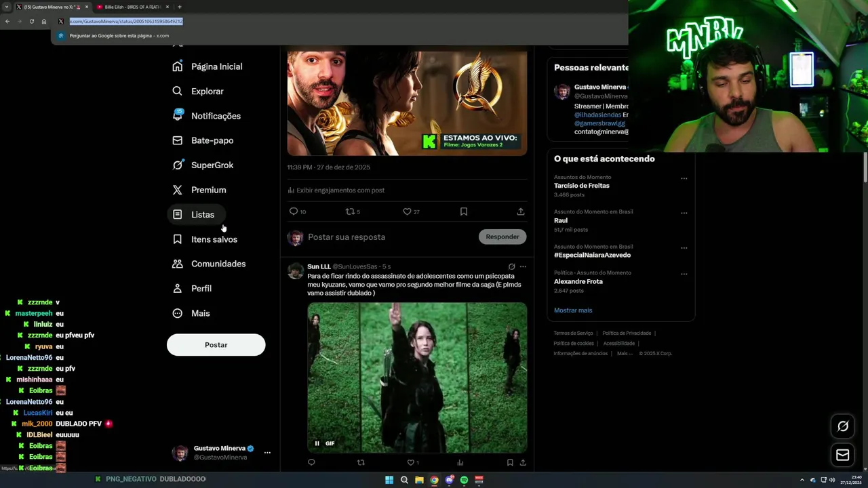Image resolution: width=868 pixels, height=488 pixels.
Task: Open Alexandre Frota trend options
Action: coord(684,274)
